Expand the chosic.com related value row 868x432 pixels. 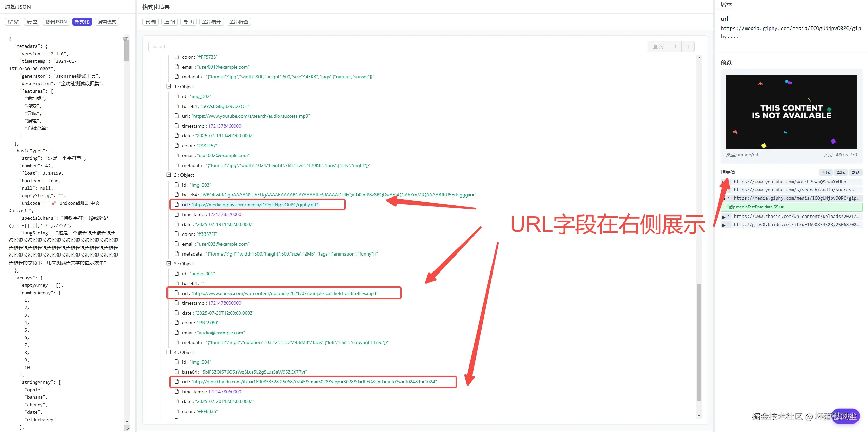tap(724, 217)
